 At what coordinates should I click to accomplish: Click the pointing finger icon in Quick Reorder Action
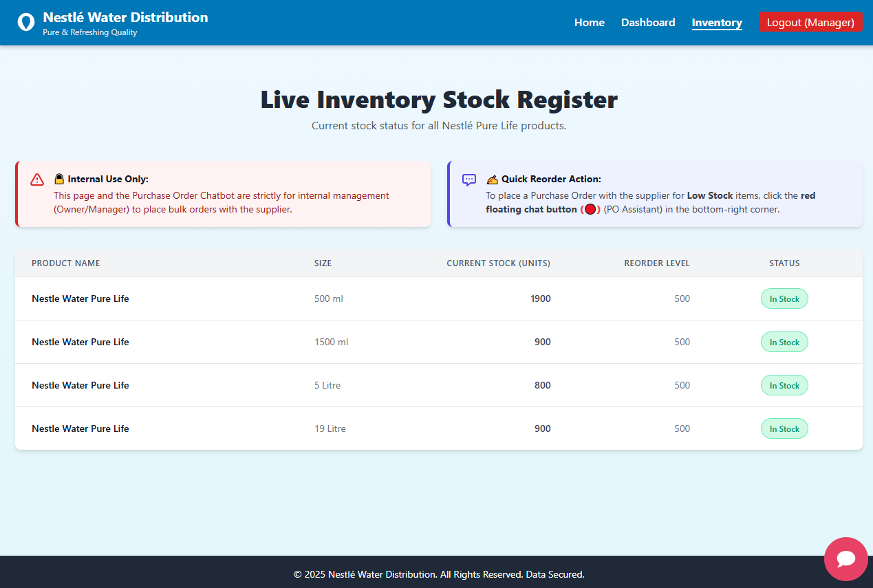point(491,178)
